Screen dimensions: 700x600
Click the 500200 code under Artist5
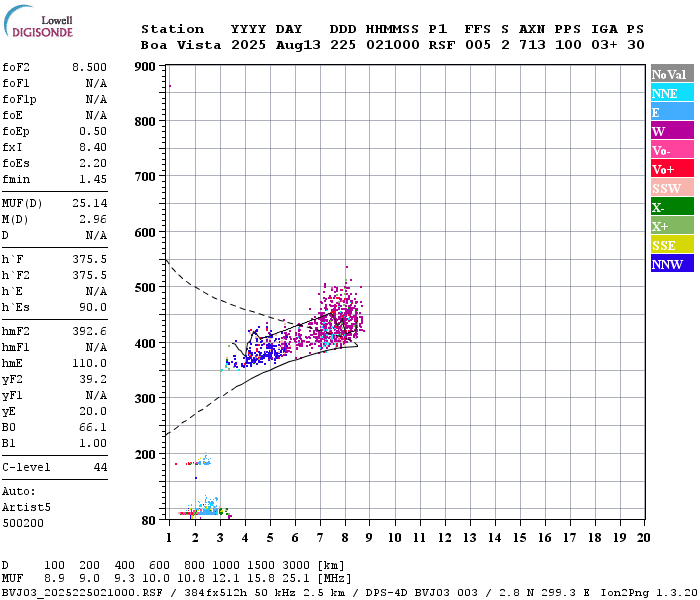23,523
